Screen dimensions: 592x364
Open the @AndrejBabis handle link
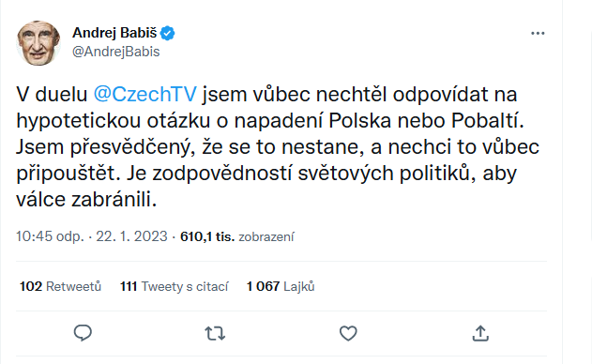116,52
